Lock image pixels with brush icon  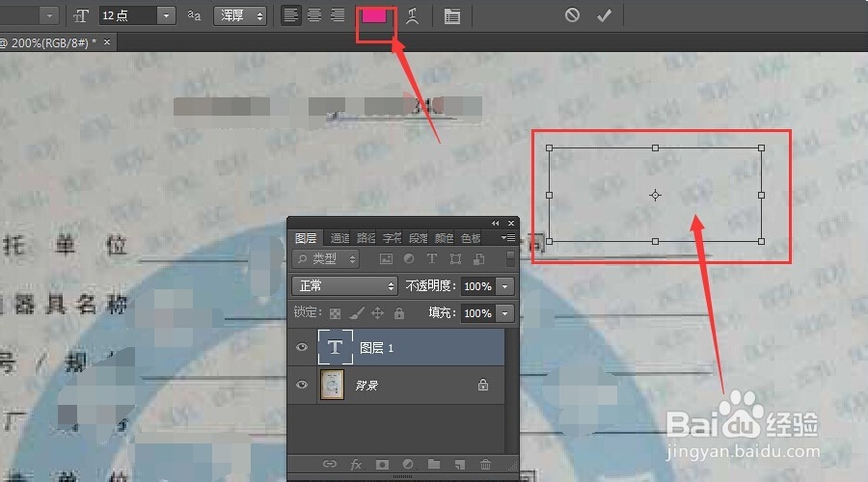357,313
